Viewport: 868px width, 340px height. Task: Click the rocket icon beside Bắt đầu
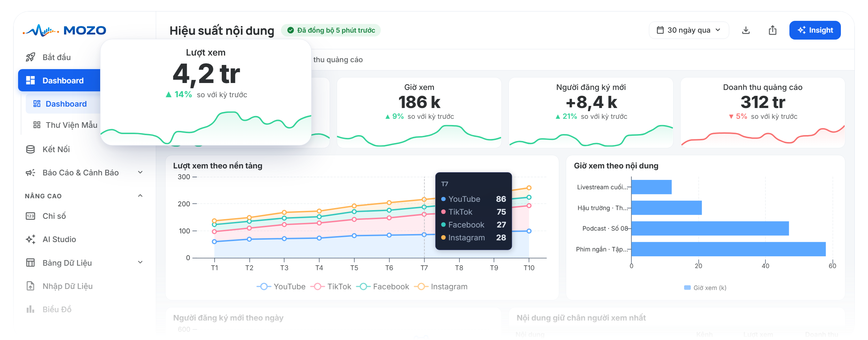click(x=31, y=57)
